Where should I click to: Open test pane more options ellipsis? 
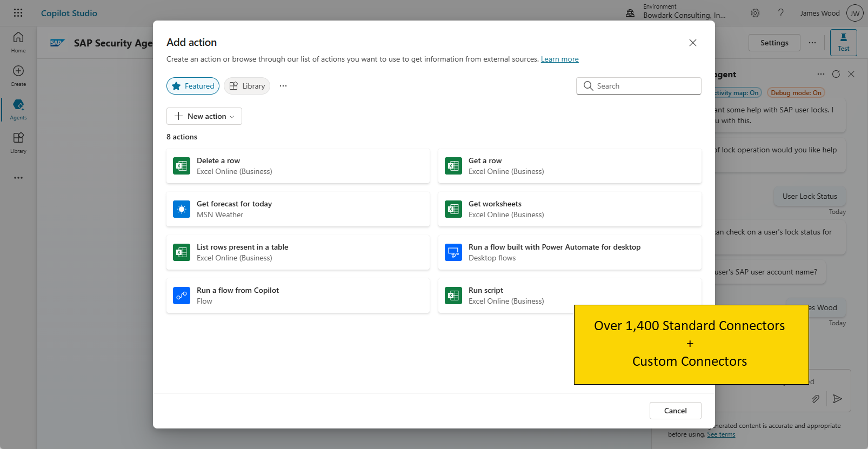(821, 74)
